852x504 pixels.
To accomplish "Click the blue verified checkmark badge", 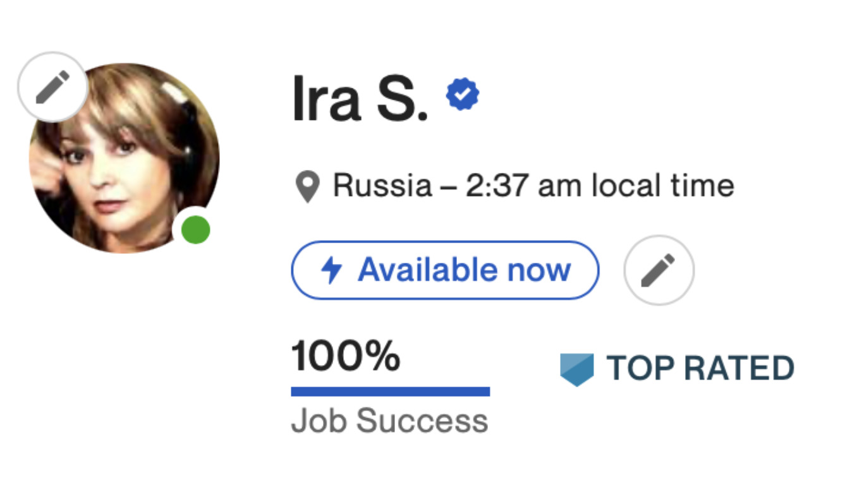I will [x=462, y=94].
